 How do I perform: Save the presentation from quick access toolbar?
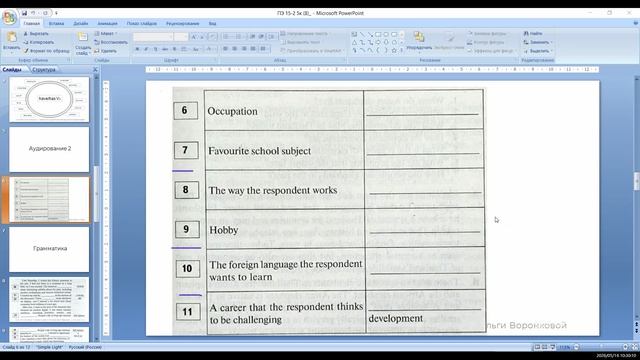pyautogui.click(x=24, y=13)
